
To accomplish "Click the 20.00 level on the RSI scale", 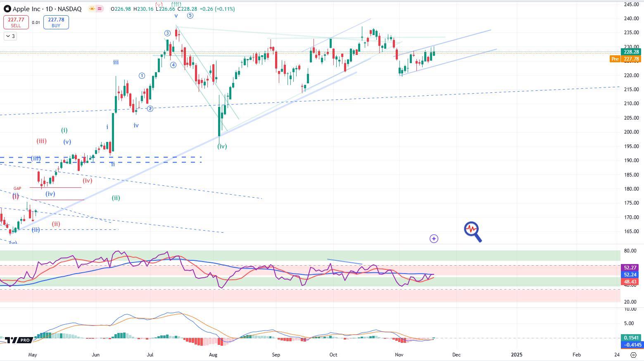I will (630, 302).
